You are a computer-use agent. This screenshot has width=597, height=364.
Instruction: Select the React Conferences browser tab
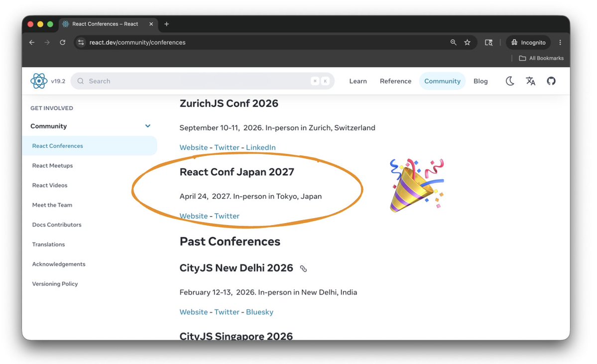coord(108,24)
